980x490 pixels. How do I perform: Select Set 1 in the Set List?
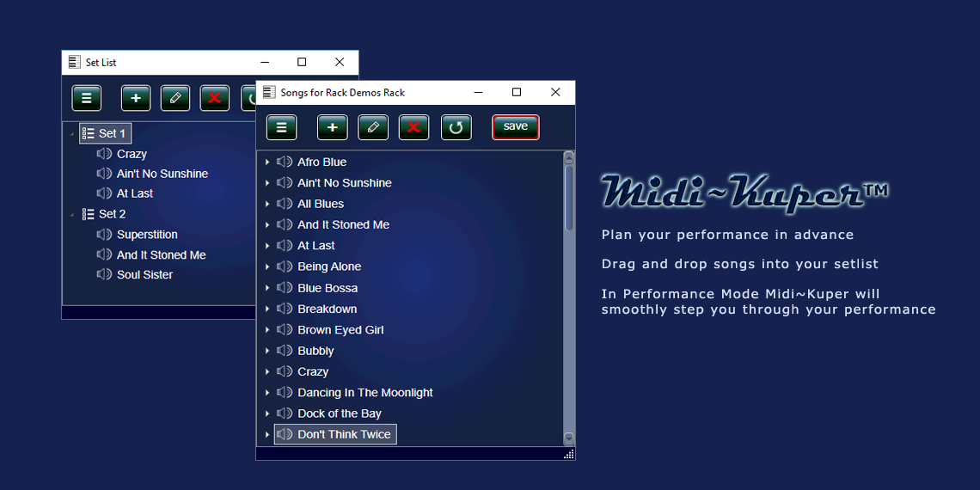tap(112, 133)
